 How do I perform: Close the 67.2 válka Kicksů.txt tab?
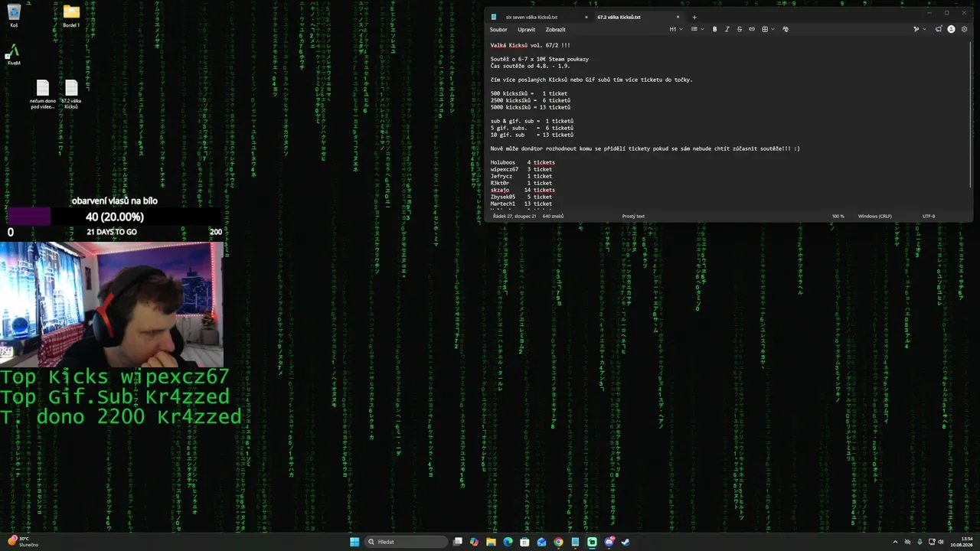(x=678, y=17)
